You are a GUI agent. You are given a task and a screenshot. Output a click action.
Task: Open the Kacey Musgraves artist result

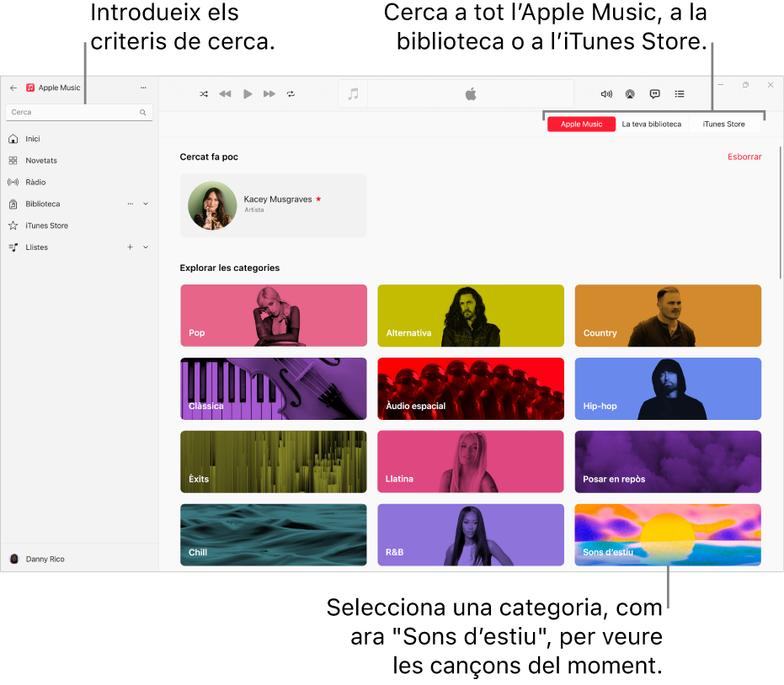coord(273,205)
